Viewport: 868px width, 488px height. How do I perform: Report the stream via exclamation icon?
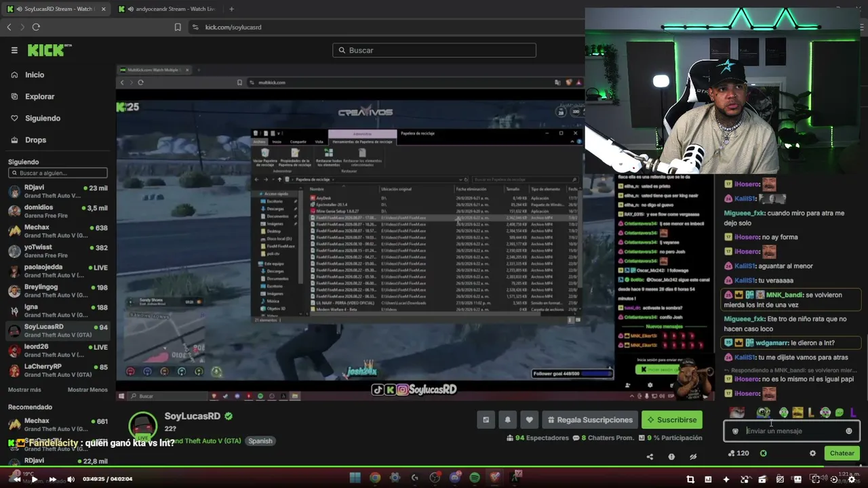pos(671,457)
